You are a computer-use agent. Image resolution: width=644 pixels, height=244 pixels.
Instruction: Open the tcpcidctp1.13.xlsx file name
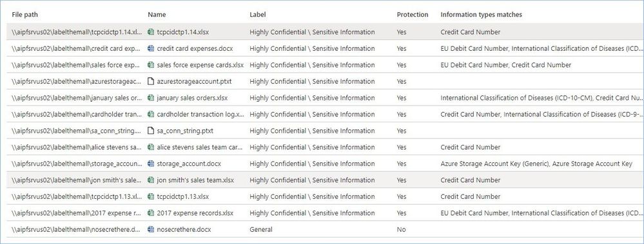coord(183,196)
